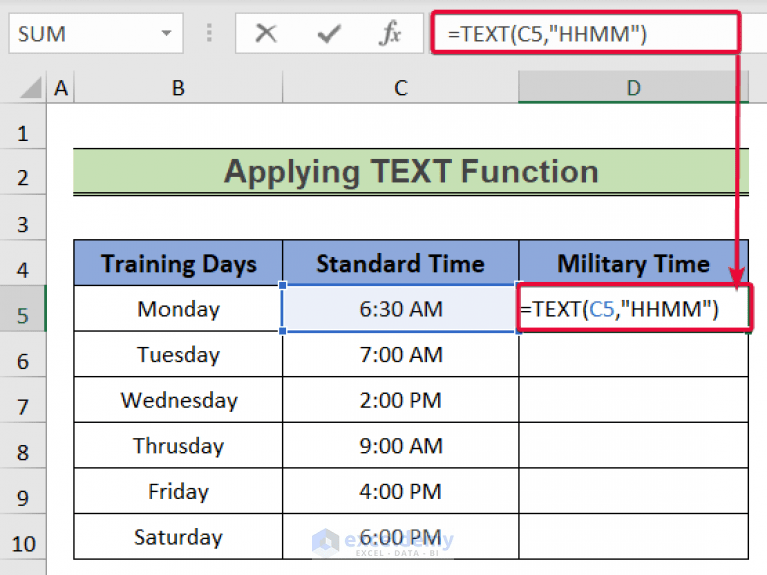This screenshot has height=575, width=767.
Task: Select the '6:00 PM' cell
Action: click(401, 537)
